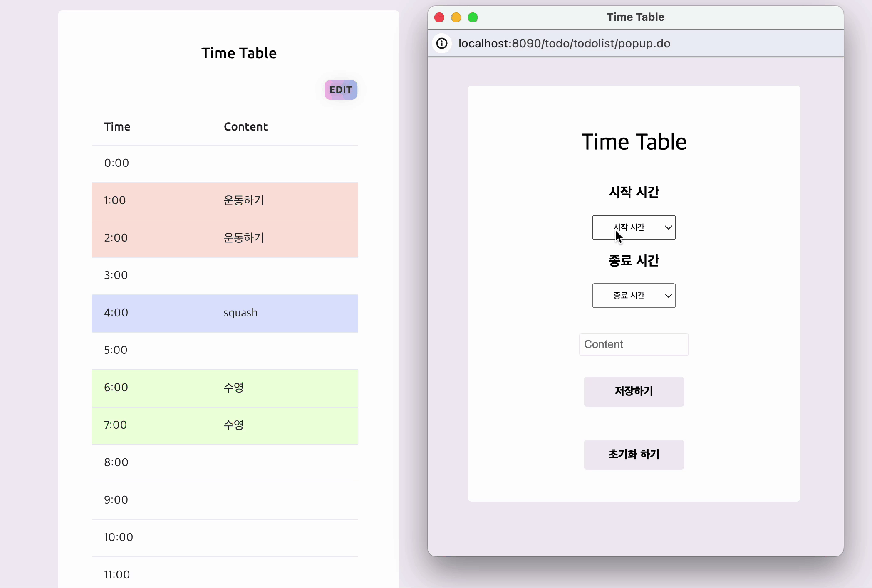This screenshot has width=872, height=588.
Task: Open the 종료 시간 dropdown
Action: pyautogui.click(x=633, y=296)
